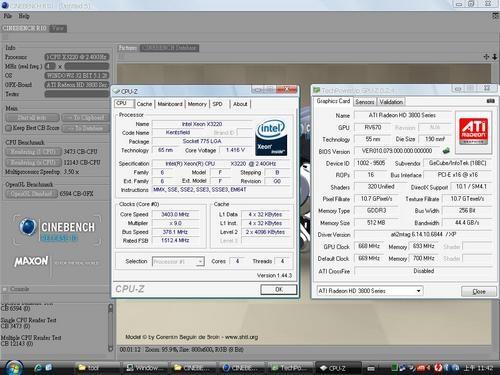Click To Clipboard button in CINEBENCH

(x=85, y=117)
